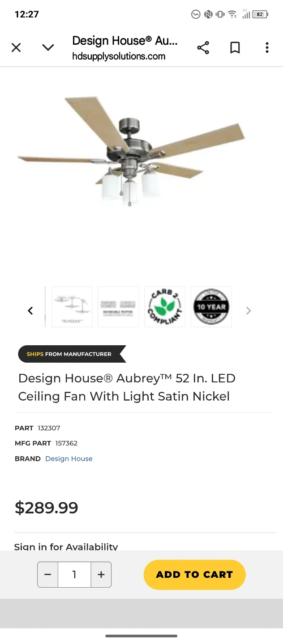Show next thumbnails with right arrow
Viewport: 283px width, 644px height.
(x=249, y=310)
